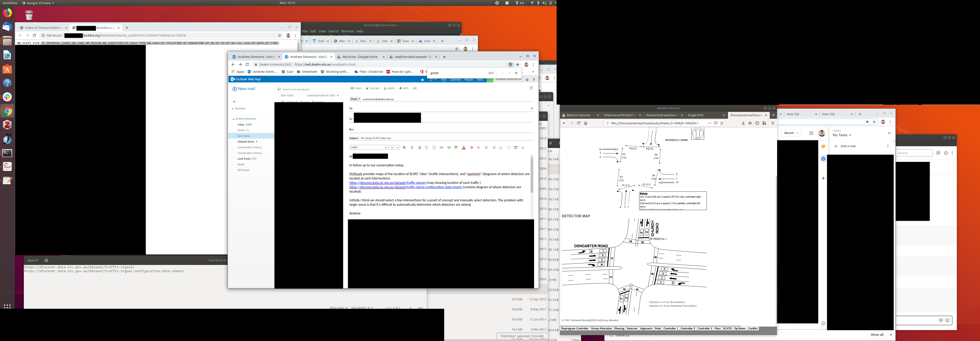Screen dimensions: 980x341
Task: Toggle italic formatting in email toolbar
Action: pos(412,148)
